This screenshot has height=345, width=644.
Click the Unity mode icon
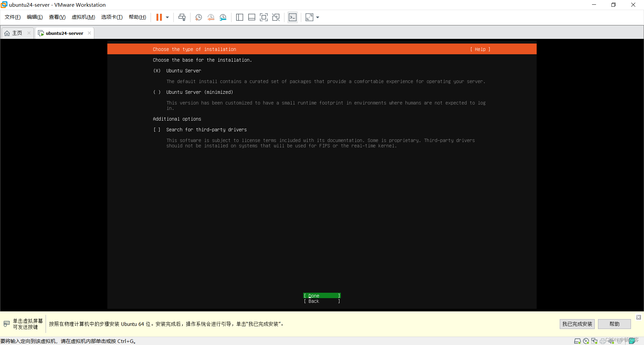coord(276,17)
